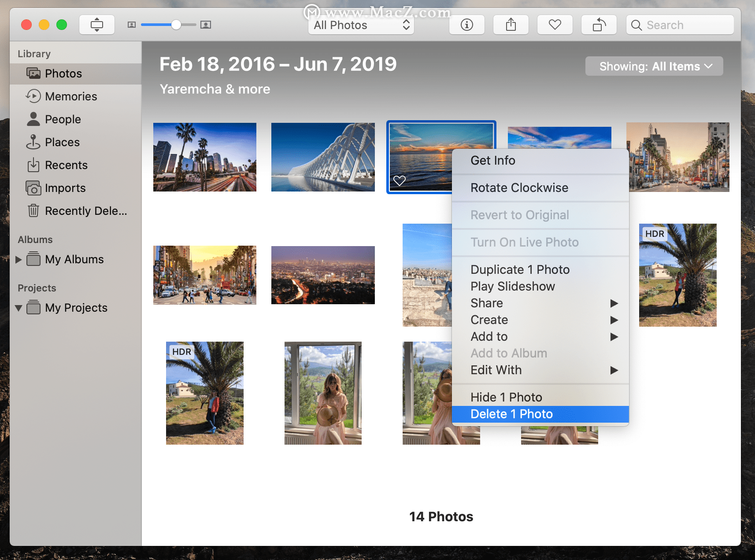Open the All Photos view selector
Viewport: 755px width, 560px height.
pos(361,25)
